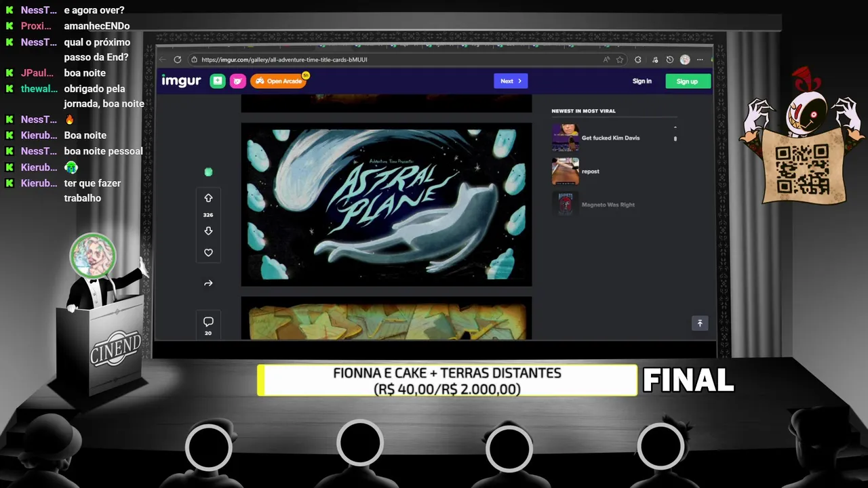Share the post with arrow icon

coord(208,283)
